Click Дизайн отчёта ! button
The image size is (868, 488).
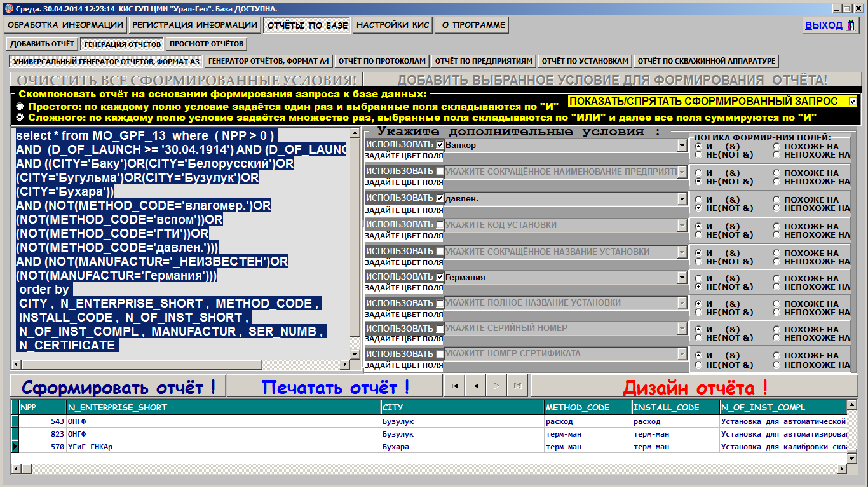pyautogui.click(x=695, y=386)
